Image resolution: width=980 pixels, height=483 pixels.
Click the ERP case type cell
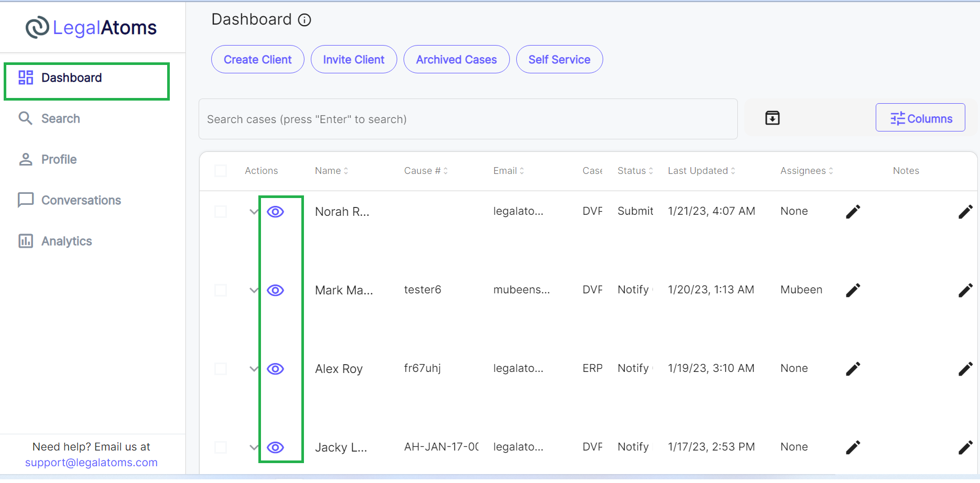point(593,368)
